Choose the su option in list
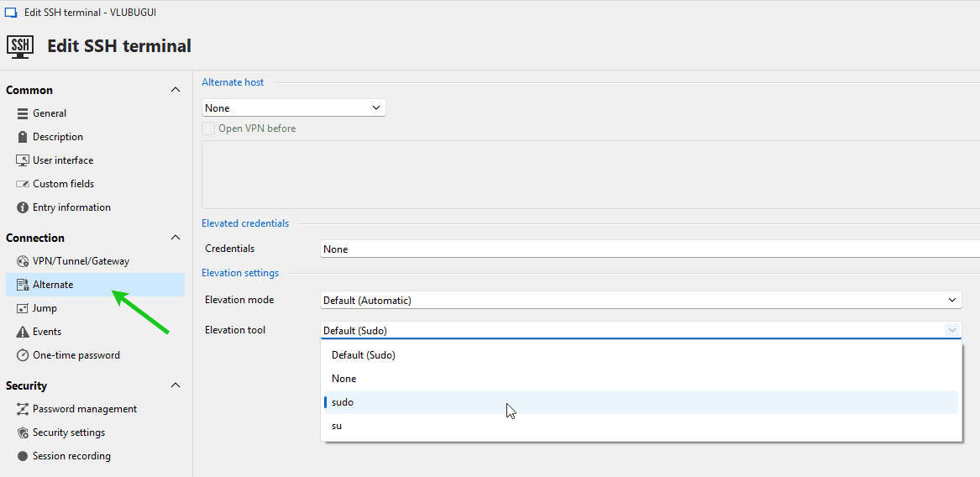 (x=337, y=426)
